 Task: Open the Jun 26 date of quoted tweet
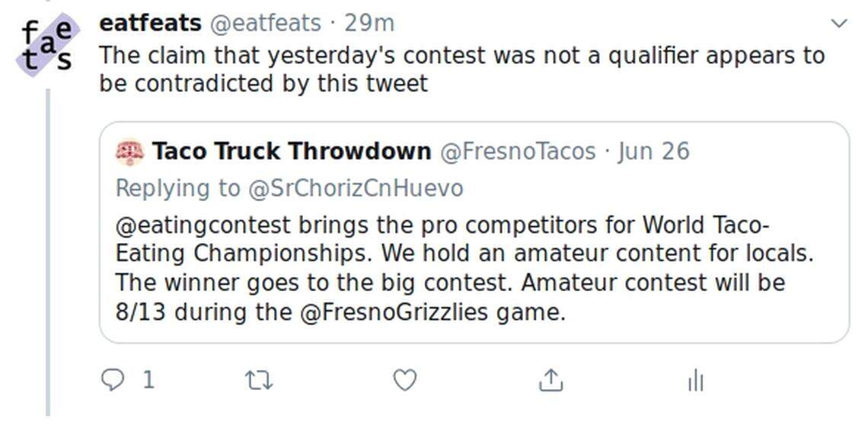click(653, 152)
